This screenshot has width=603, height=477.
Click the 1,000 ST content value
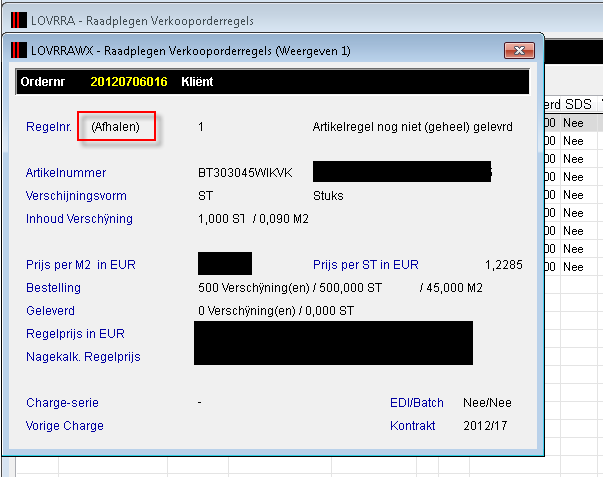222,218
